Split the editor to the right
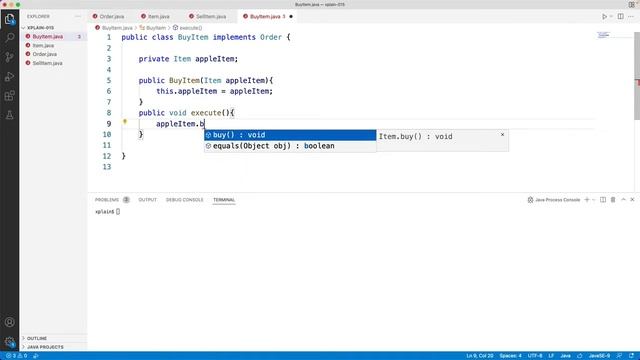The height and width of the screenshot is (360, 640). 620,16
